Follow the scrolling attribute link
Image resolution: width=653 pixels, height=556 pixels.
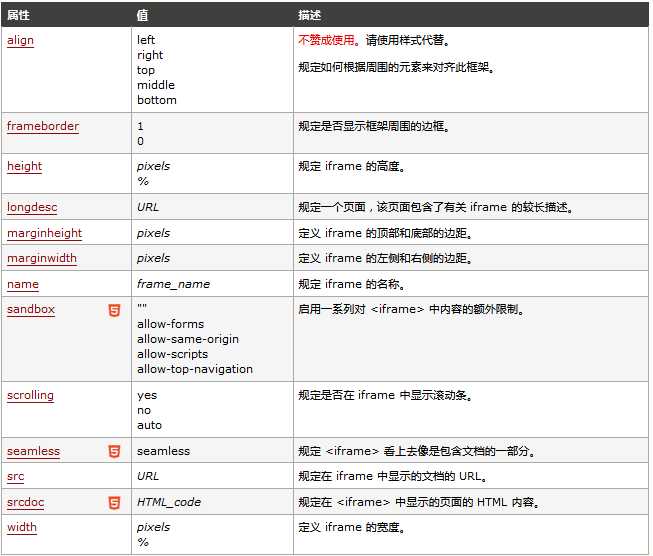[30, 395]
